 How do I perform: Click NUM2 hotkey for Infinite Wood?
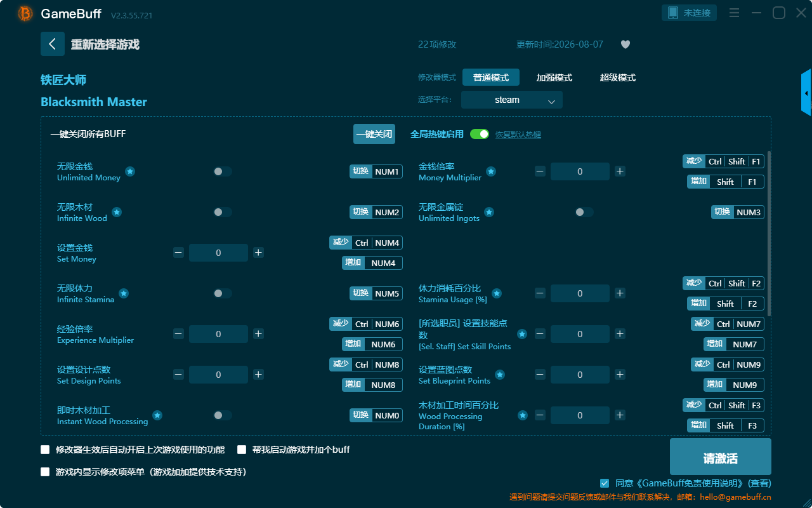(376, 212)
